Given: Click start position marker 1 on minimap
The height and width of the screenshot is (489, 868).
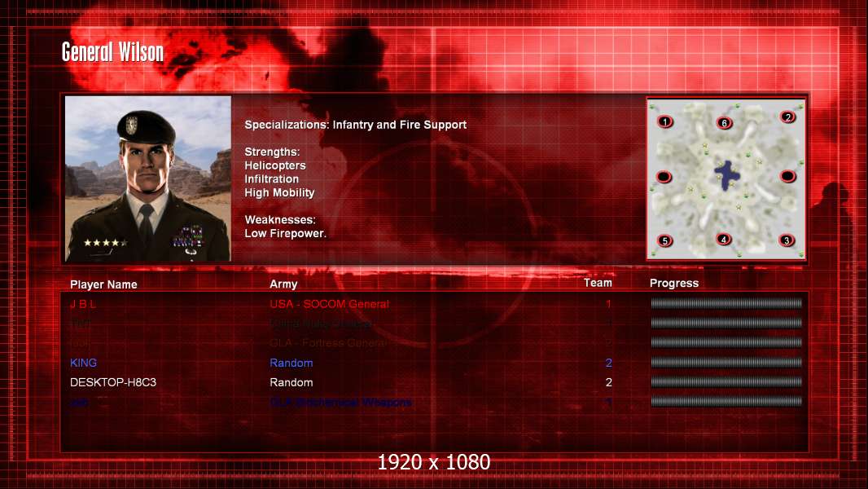Looking at the screenshot, I should click(x=664, y=121).
